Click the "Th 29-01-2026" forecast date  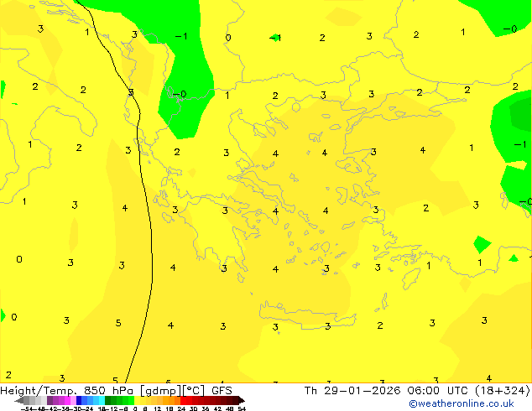(352, 390)
